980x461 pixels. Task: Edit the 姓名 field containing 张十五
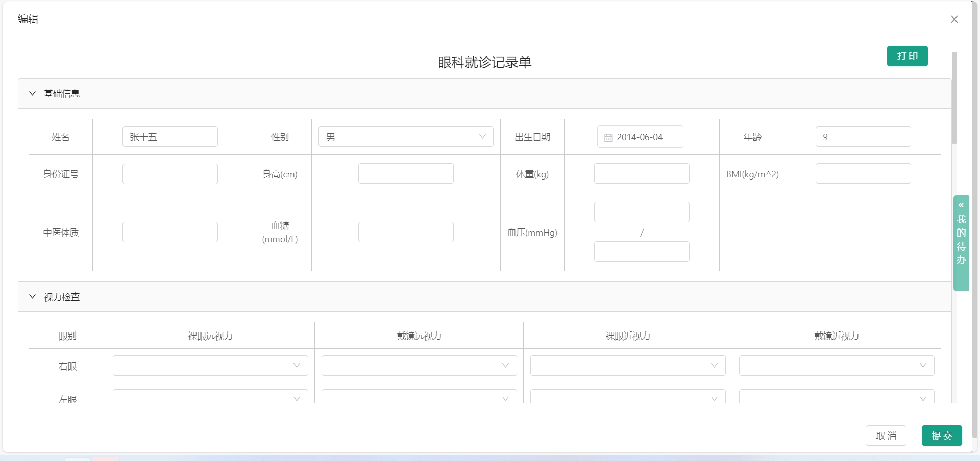(x=170, y=137)
